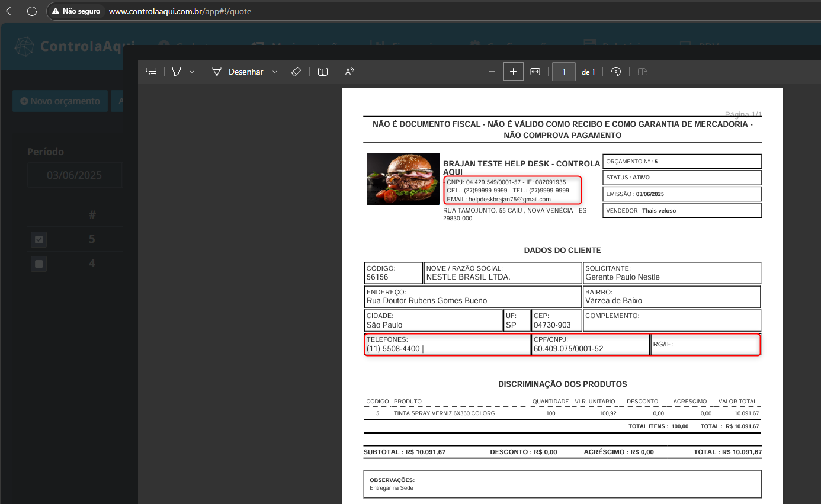This screenshot has width=821, height=504.
Task: Select the highlighter tool in PDF toolbar
Action: click(177, 72)
